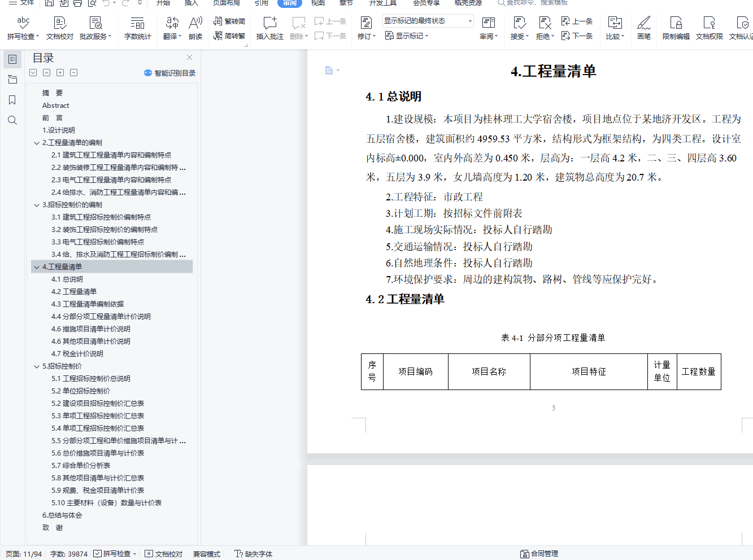
Task: Click the boxed minus icon in 目录 panel
Action: (74, 73)
